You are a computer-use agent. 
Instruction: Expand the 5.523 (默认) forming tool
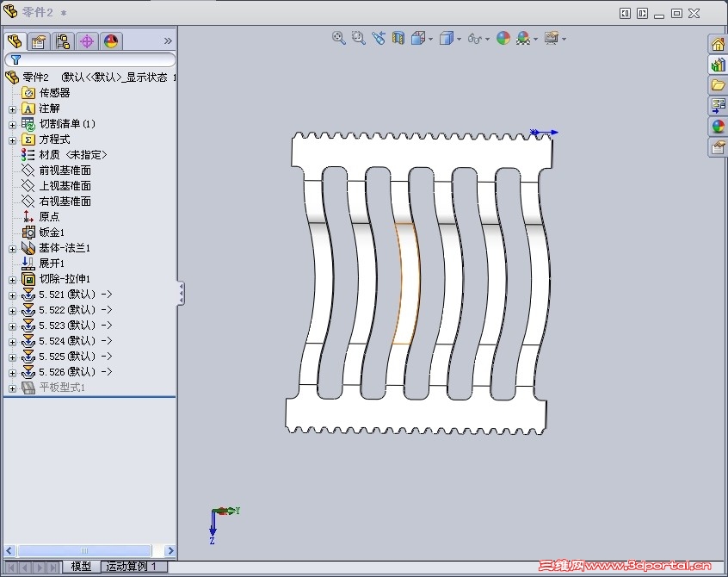click(x=13, y=326)
